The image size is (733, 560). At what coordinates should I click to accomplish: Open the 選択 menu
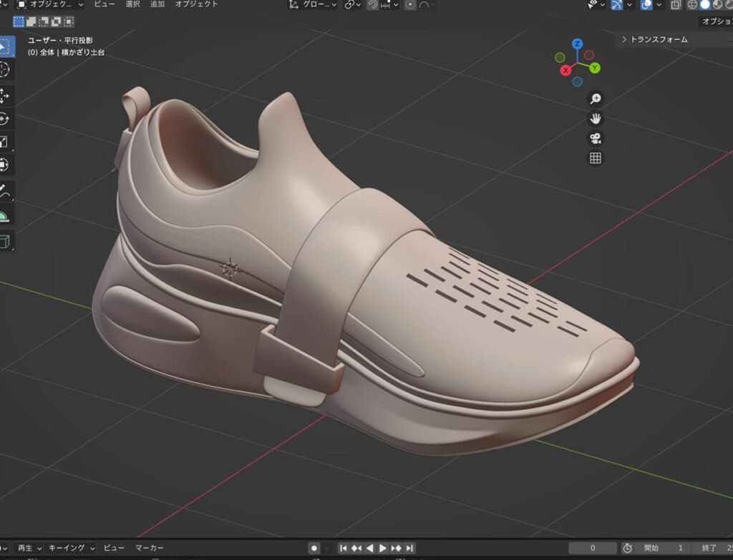click(132, 4)
